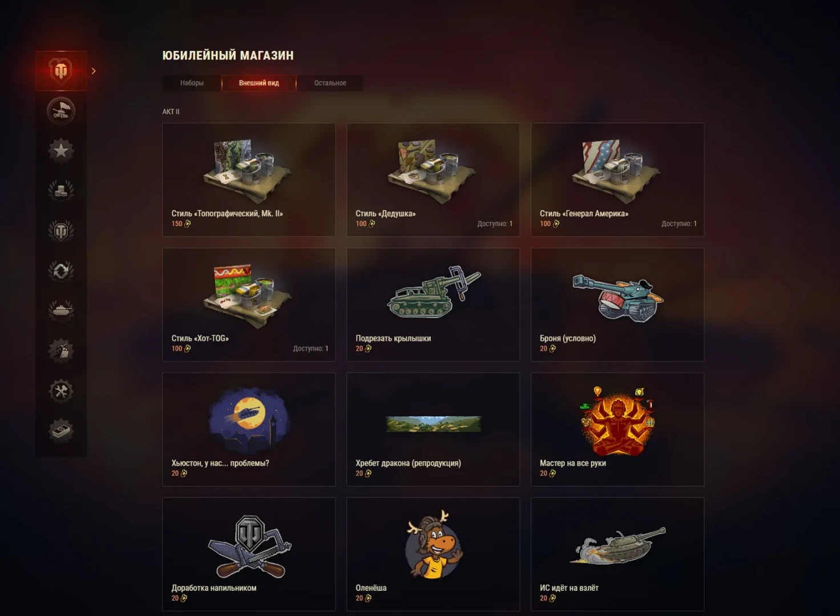The width and height of the screenshot is (840, 616).
Task: Click the star badge sidebar icon
Action: pyautogui.click(x=61, y=151)
